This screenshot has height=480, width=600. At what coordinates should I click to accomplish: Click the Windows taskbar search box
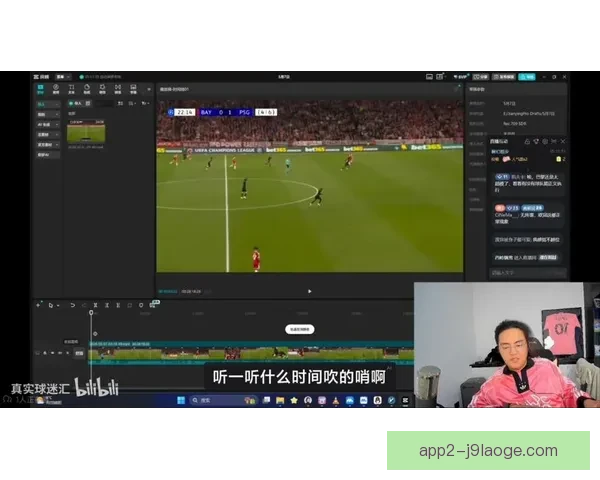pyautogui.click(x=223, y=400)
